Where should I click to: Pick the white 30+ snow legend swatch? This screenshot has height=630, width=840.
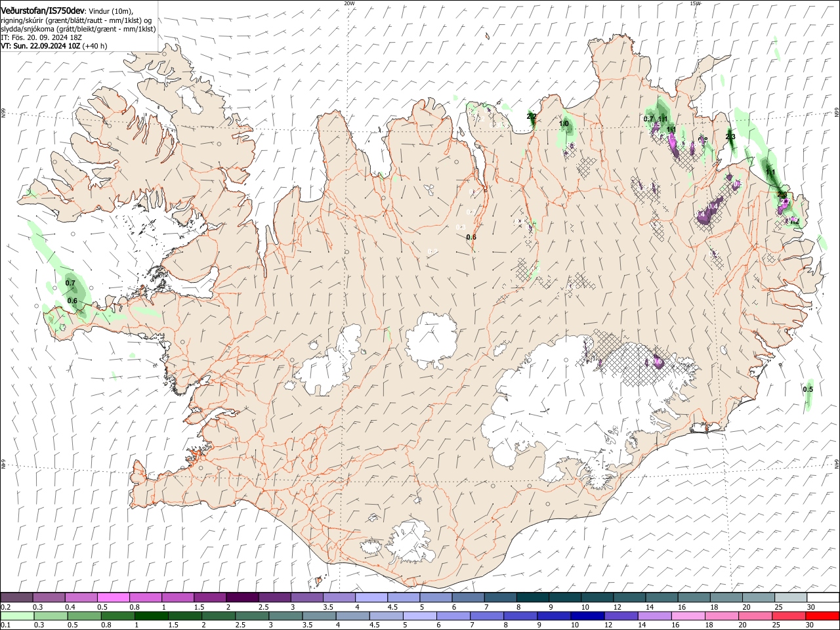(823, 598)
